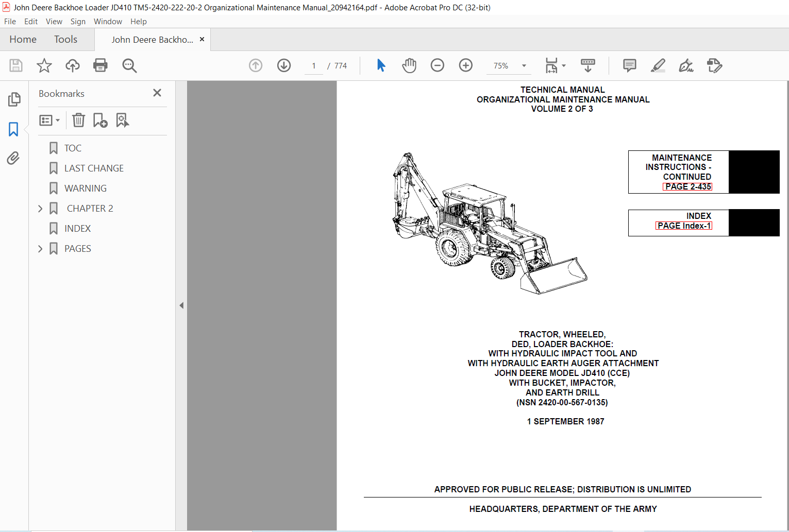789x532 pixels.
Task: Click the Read mode download-arrow icon
Action: coord(588,65)
